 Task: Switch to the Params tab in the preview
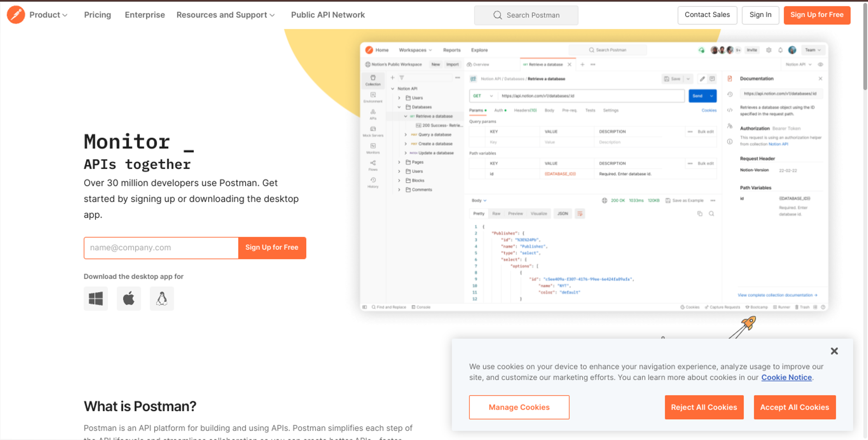[x=477, y=110]
